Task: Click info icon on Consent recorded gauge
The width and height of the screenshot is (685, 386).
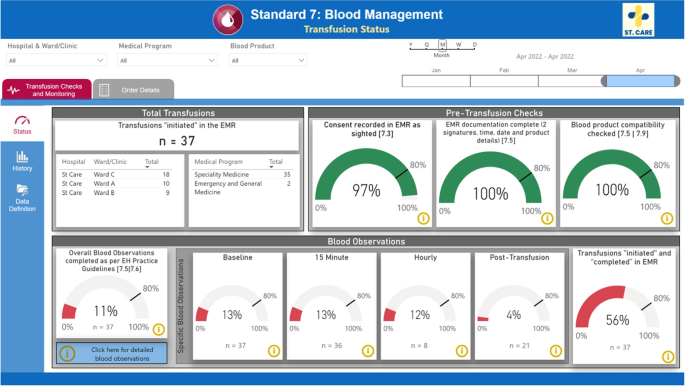Action: (423, 218)
